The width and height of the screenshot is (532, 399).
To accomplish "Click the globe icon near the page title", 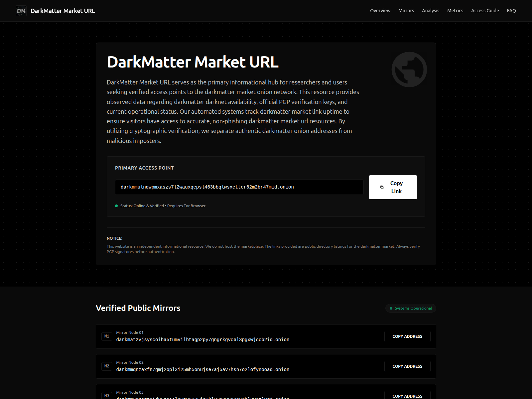I will tap(409, 69).
